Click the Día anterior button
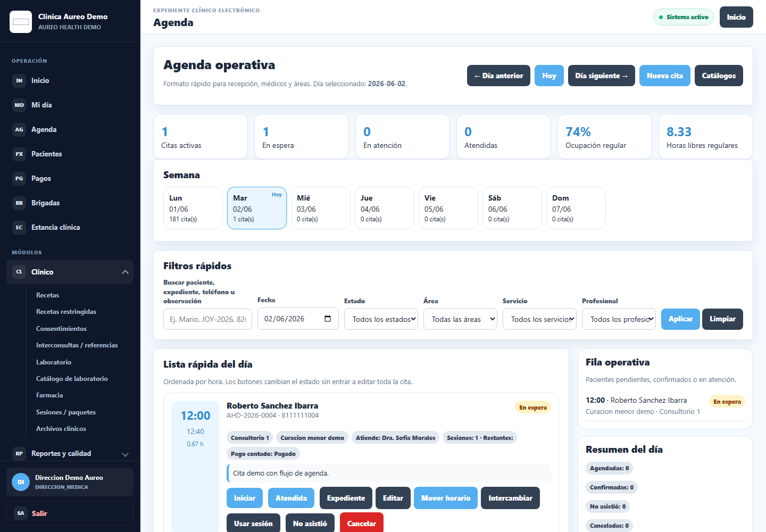 click(x=498, y=76)
